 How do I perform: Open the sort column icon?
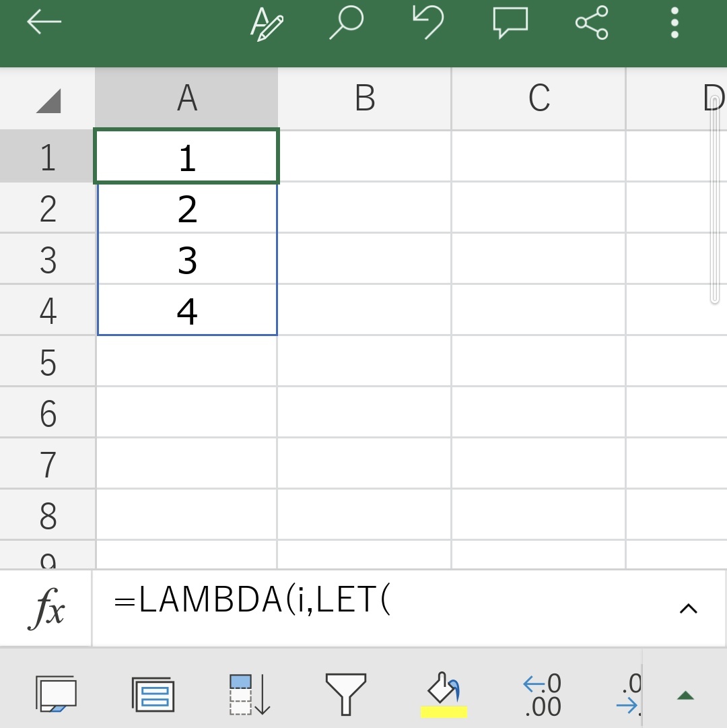pyautogui.click(x=250, y=694)
